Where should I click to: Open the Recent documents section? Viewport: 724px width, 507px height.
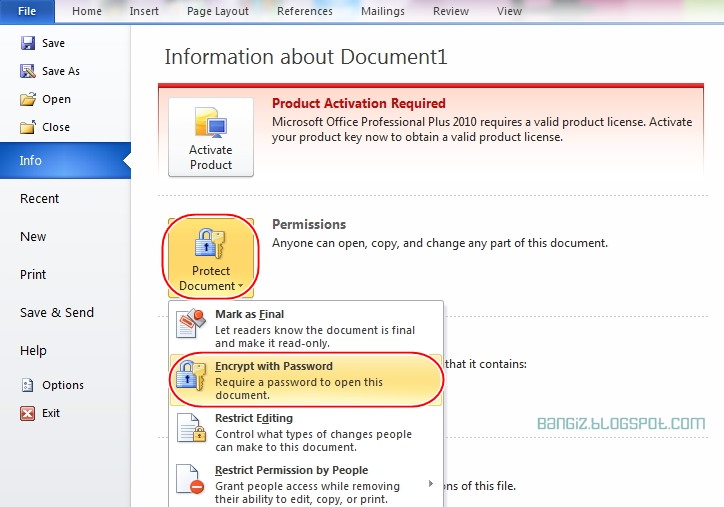click(x=39, y=199)
